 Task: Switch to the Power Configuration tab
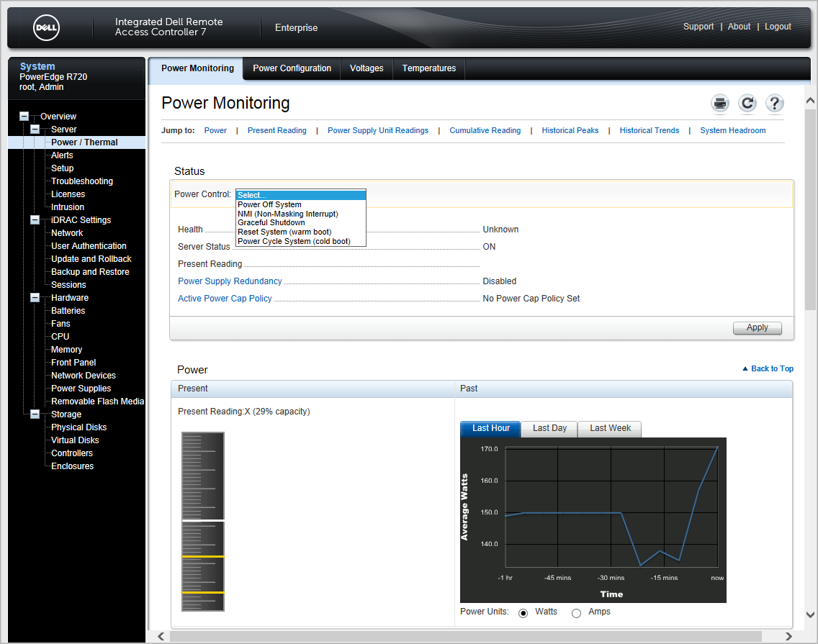click(292, 68)
